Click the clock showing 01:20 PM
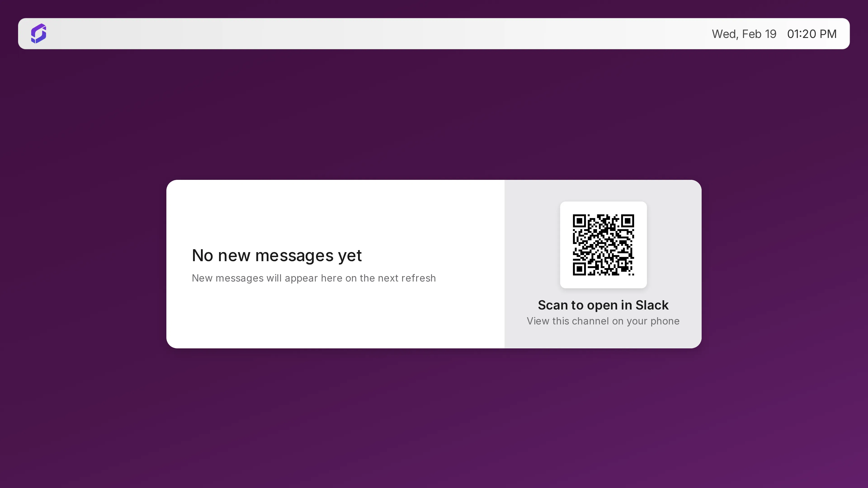Screen dimensions: 868x488 click(x=812, y=34)
